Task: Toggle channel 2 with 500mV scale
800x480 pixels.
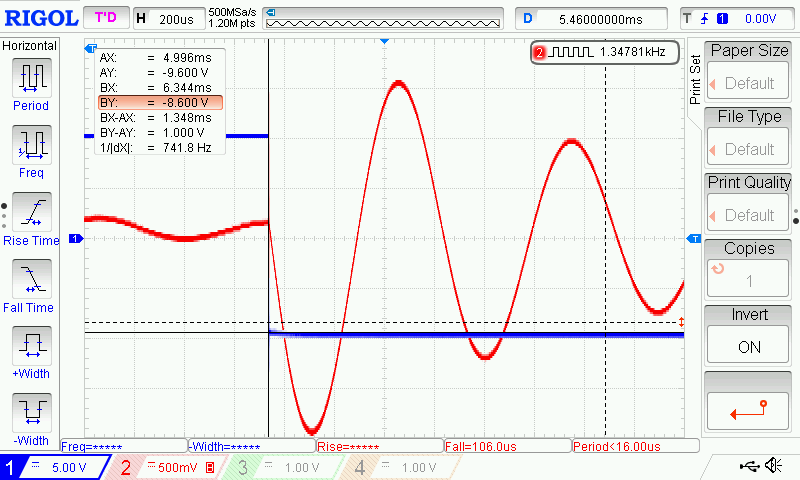Action: [x=166, y=467]
